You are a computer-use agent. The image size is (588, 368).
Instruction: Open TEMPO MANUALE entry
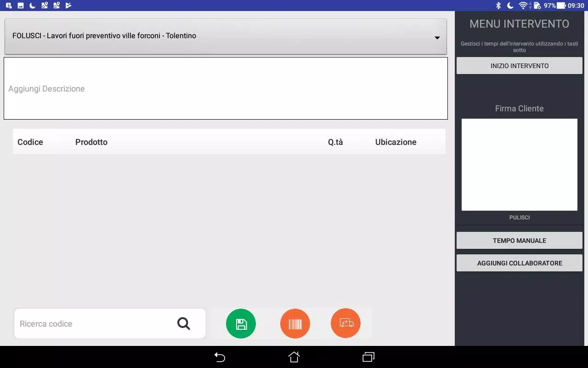520,241
